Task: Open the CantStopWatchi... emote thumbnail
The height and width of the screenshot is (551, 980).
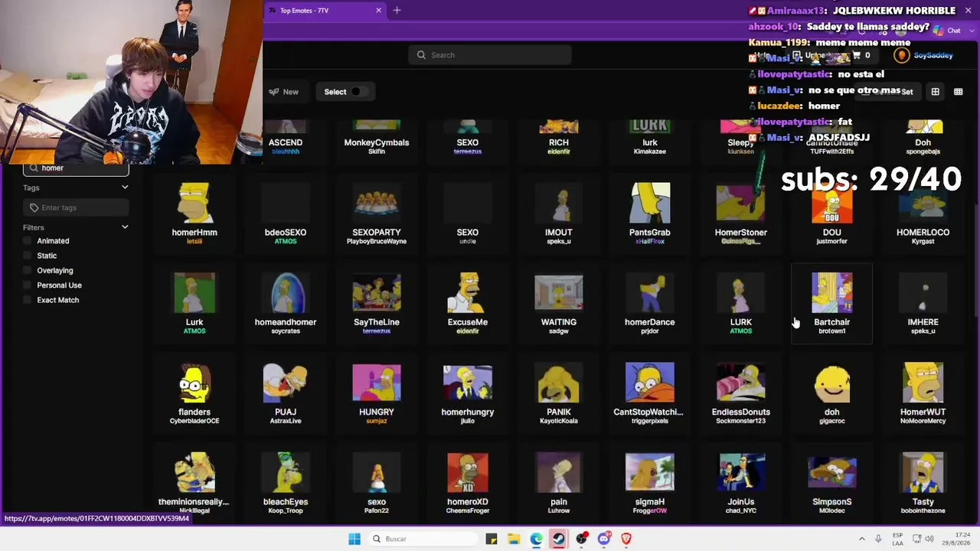Action: tap(649, 383)
